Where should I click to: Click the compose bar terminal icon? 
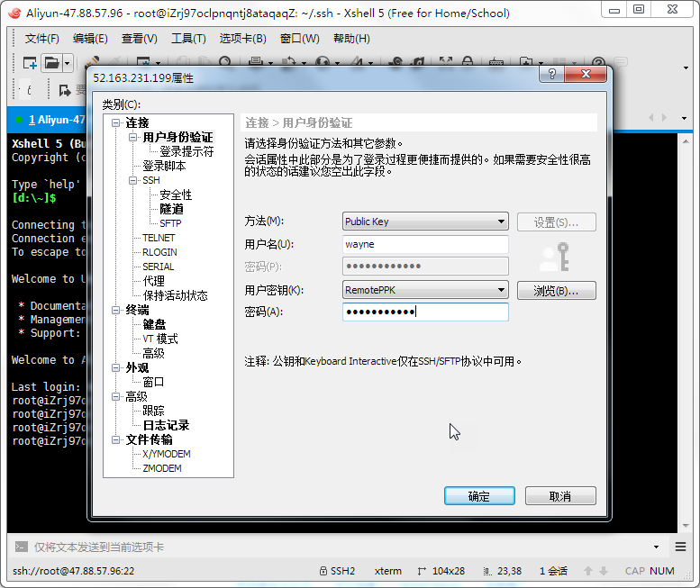[x=21, y=547]
